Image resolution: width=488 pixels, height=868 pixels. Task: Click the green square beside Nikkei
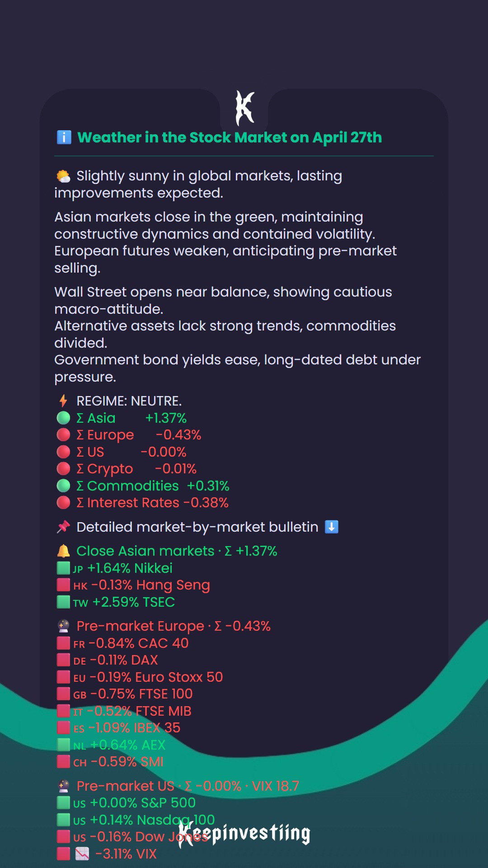63,568
